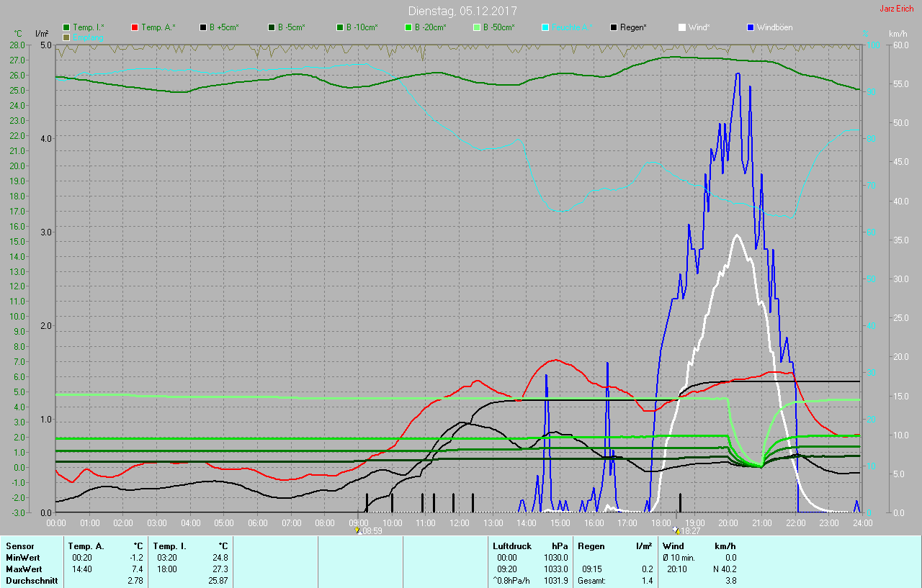922x588 pixels.
Task: Click the B -10cm* legend swatch
Action: (x=340, y=27)
